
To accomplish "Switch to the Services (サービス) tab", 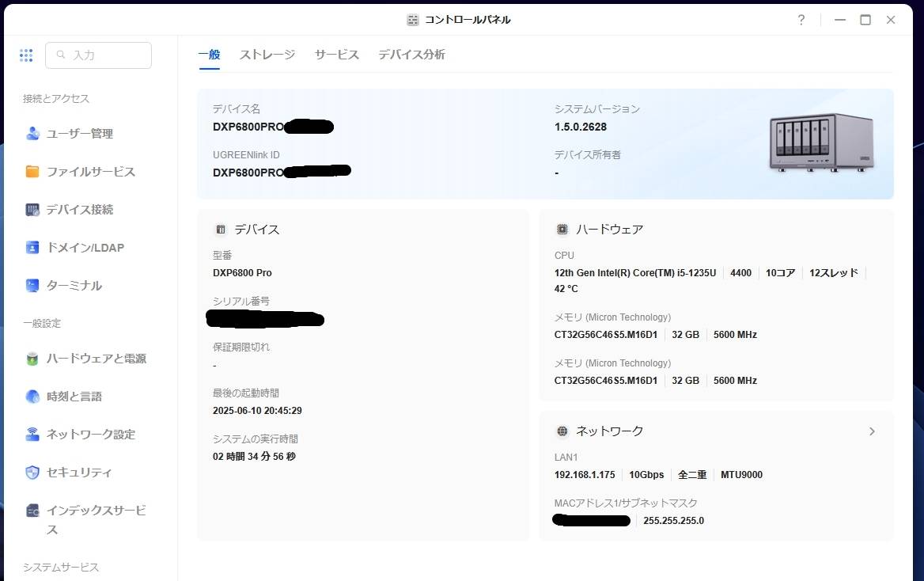I will point(337,55).
